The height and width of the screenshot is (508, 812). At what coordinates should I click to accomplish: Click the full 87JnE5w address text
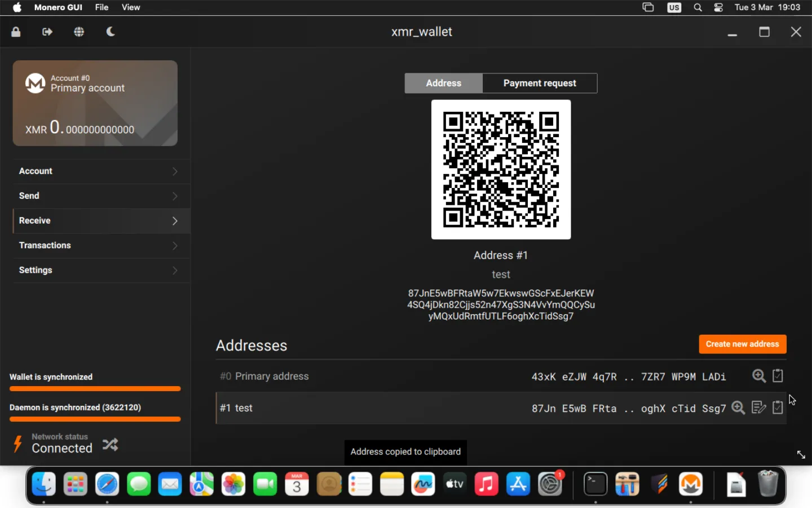click(x=501, y=305)
